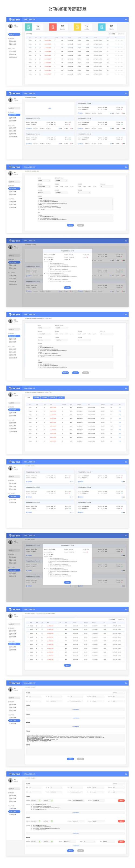Click the DBW logo in the topmost header
Viewport: 135px width, 868px height.
click(x=13, y=19)
